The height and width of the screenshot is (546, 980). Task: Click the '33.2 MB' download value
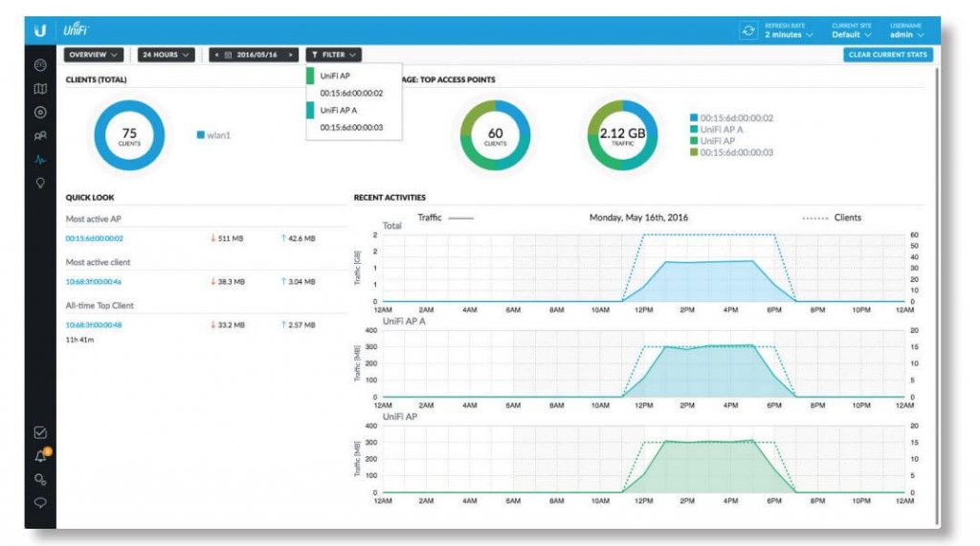[x=231, y=325]
